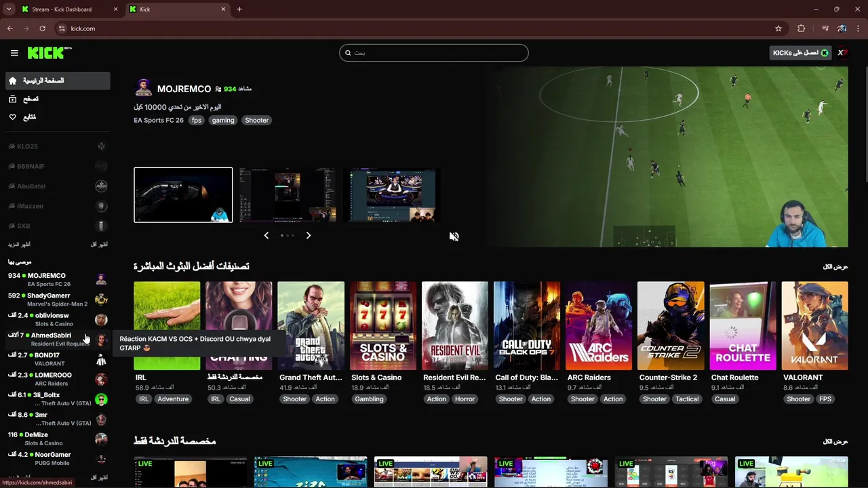Screen dimensions: 868x488
Task: Open SXB in followed channels list
Action: (x=57, y=226)
